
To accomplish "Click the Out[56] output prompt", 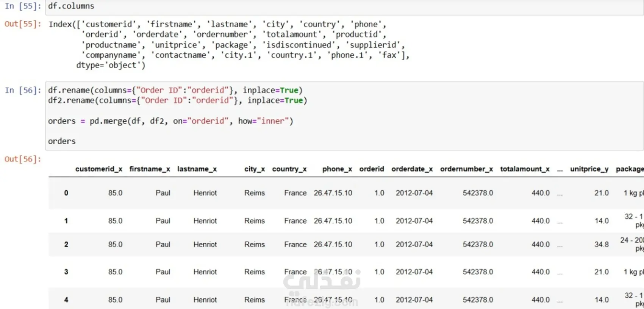I will [x=23, y=159].
